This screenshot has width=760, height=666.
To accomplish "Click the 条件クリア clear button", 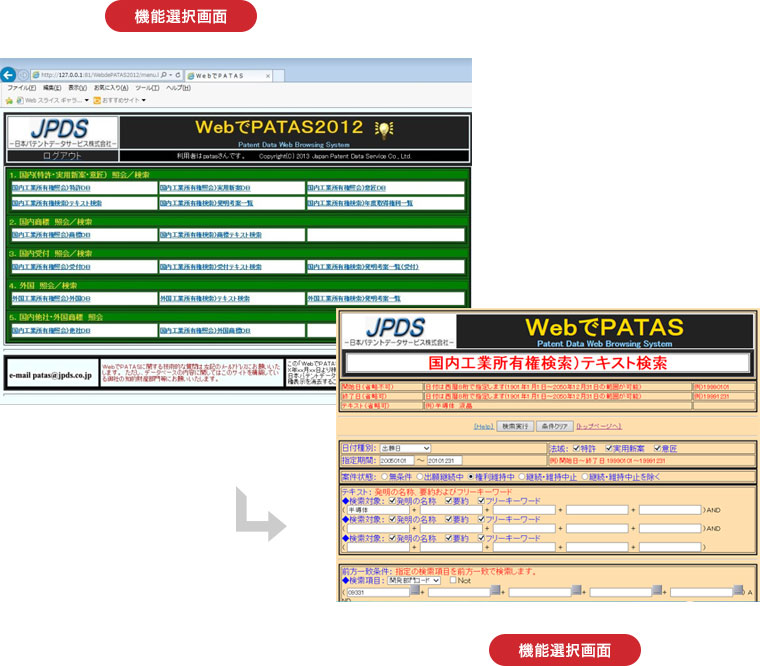I will [555, 427].
